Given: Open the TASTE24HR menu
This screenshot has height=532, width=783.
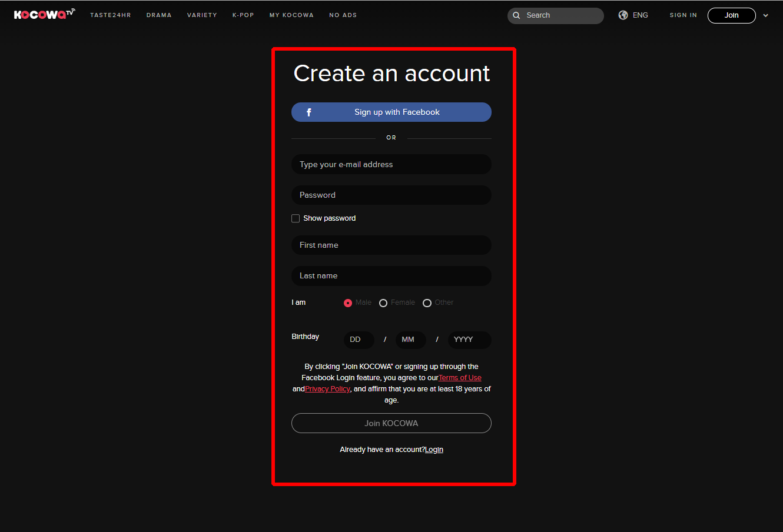Looking at the screenshot, I should 111,15.
